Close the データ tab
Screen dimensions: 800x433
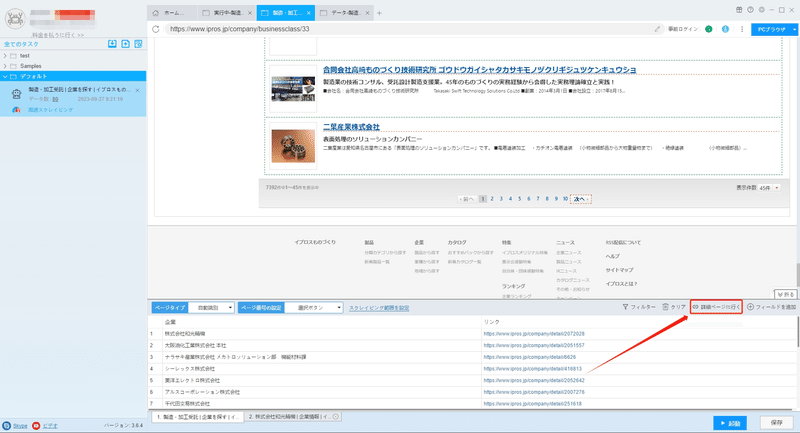pyautogui.click(x=367, y=13)
